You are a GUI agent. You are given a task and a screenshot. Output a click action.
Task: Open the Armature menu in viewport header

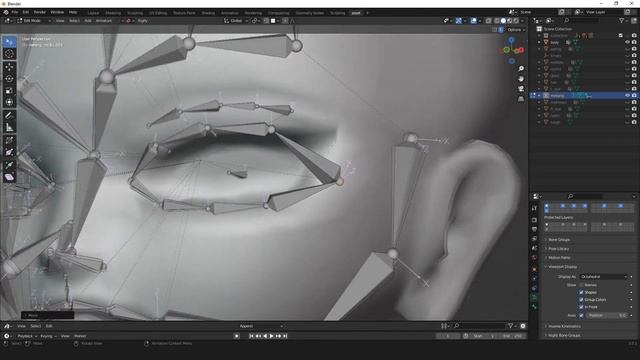104,20
